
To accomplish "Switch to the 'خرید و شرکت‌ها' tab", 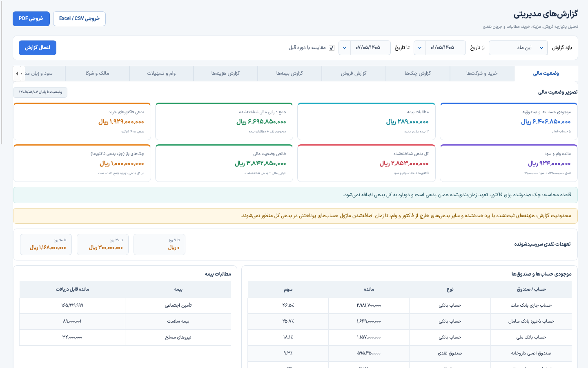I will coord(482,74).
